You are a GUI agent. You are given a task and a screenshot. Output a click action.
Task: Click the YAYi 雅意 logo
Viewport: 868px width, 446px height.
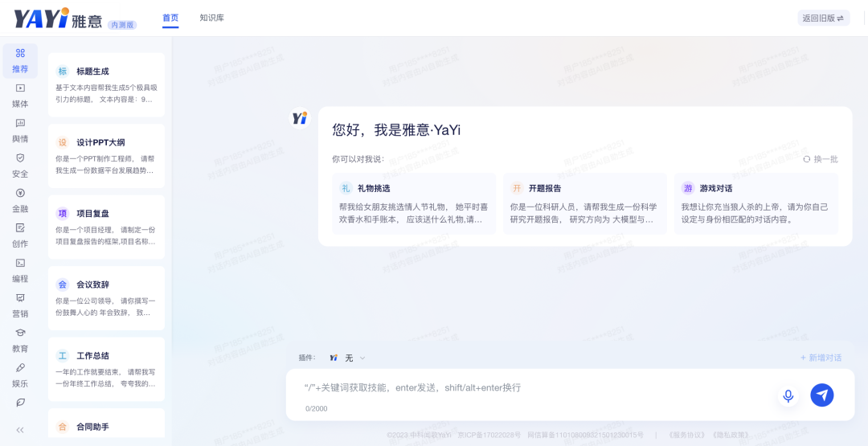tap(58, 18)
